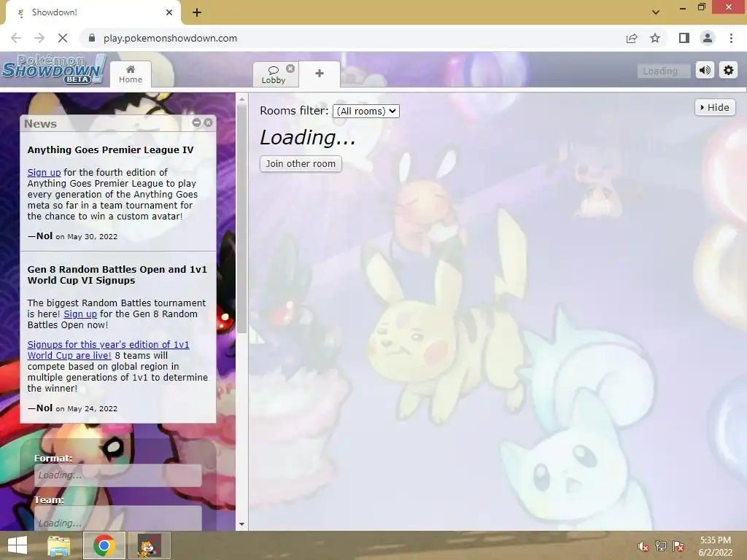
Task: Open the Team selector field
Action: pos(117,519)
